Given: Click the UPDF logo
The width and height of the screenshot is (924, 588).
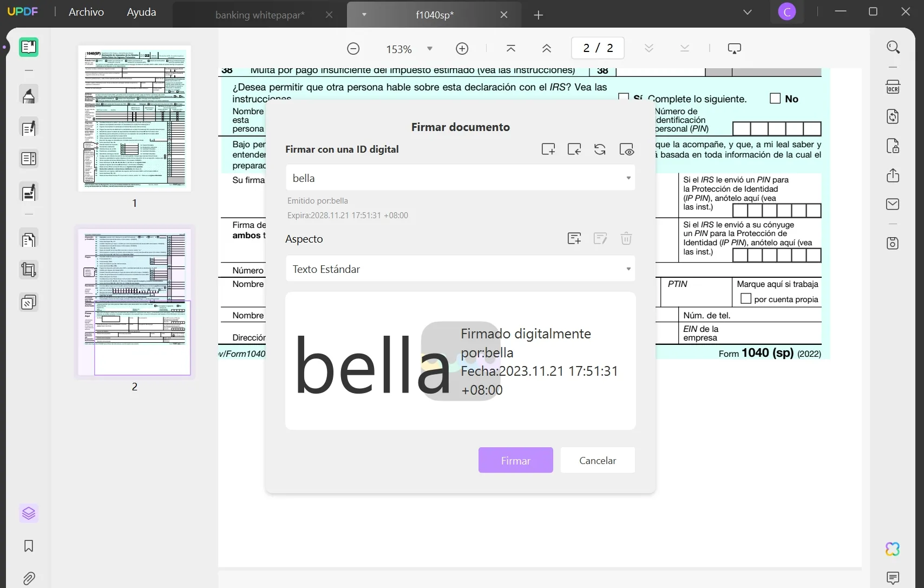Looking at the screenshot, I should pyautogui.click(x=23, y=12).
